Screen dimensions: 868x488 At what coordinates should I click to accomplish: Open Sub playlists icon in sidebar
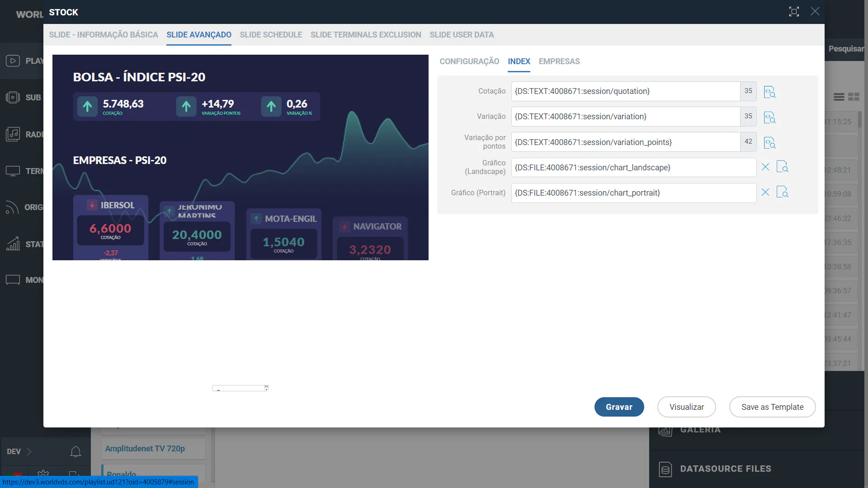(13, 97)
